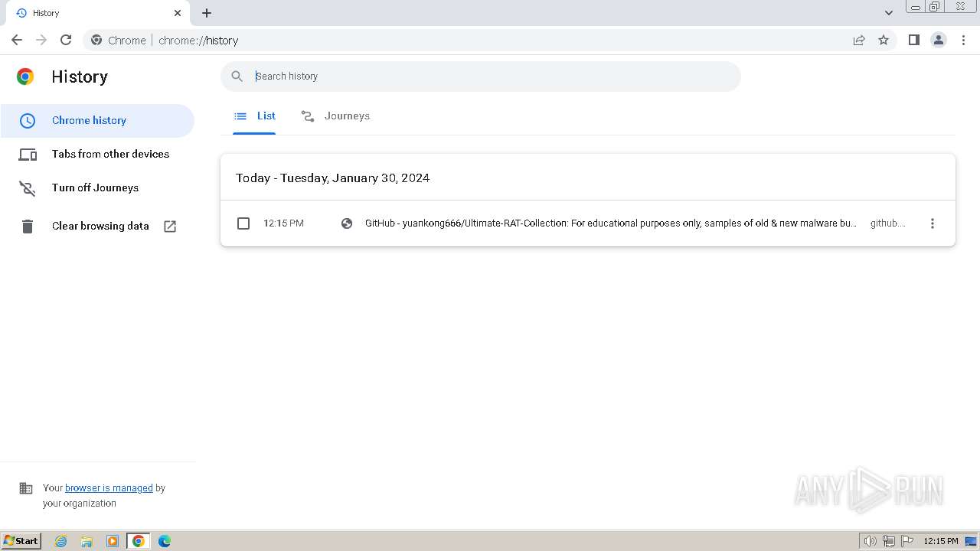Click the magnifier icon in search box
Image resolution: width=980 pixels, height=551 pixels.
click(237, 76)
